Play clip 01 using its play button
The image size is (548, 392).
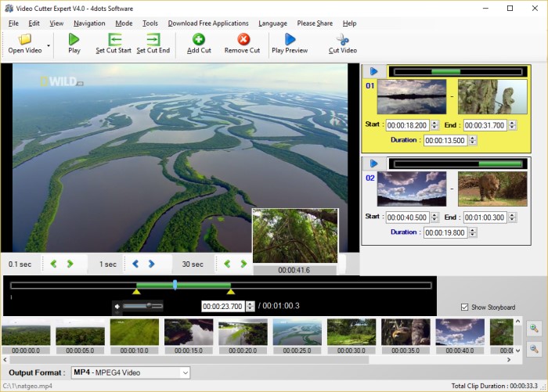click(373, 72)
